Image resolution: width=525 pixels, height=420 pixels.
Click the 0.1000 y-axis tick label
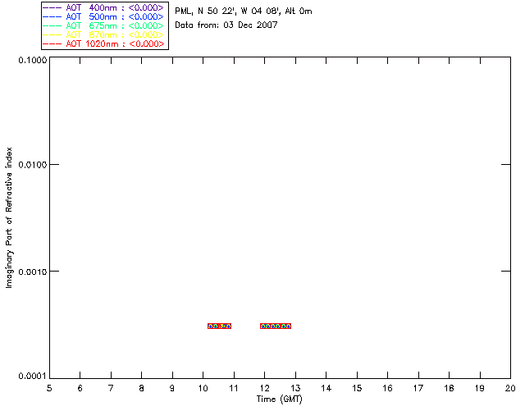[x=32, y=60]
